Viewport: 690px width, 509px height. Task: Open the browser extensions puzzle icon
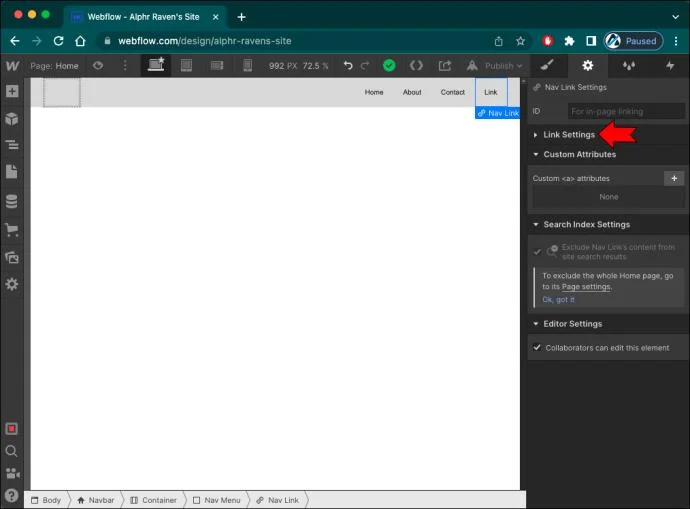point(569,41)
